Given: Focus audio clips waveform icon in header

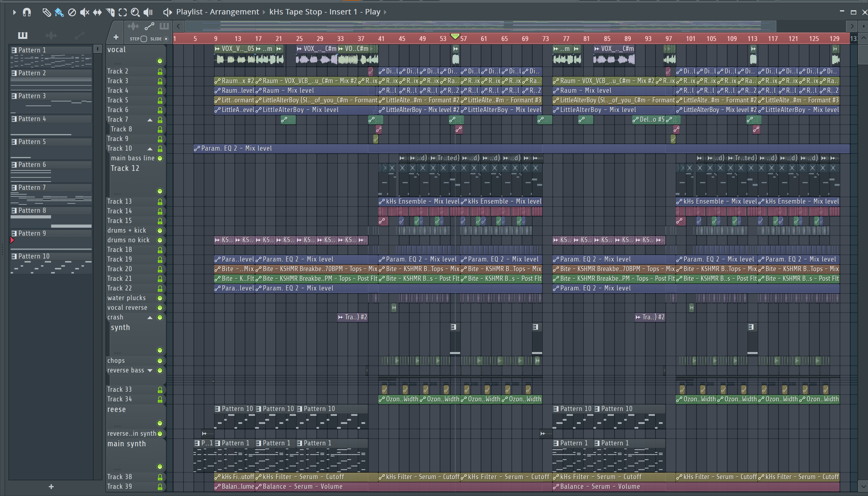Looking at the screenshot, I should click(x=133, y=26).
